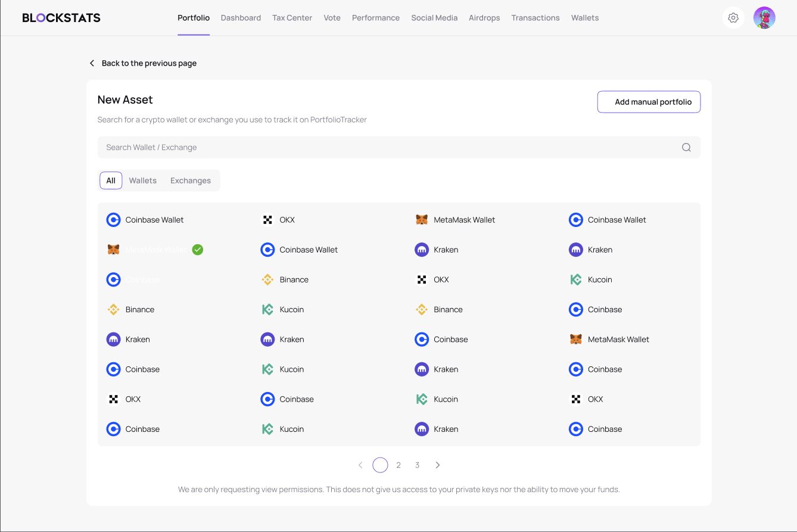Image resolution: width=797 pixels, height=532 pixels.
Task: Click the magnifier icon in search bar
Action: (x=686, y=148)
